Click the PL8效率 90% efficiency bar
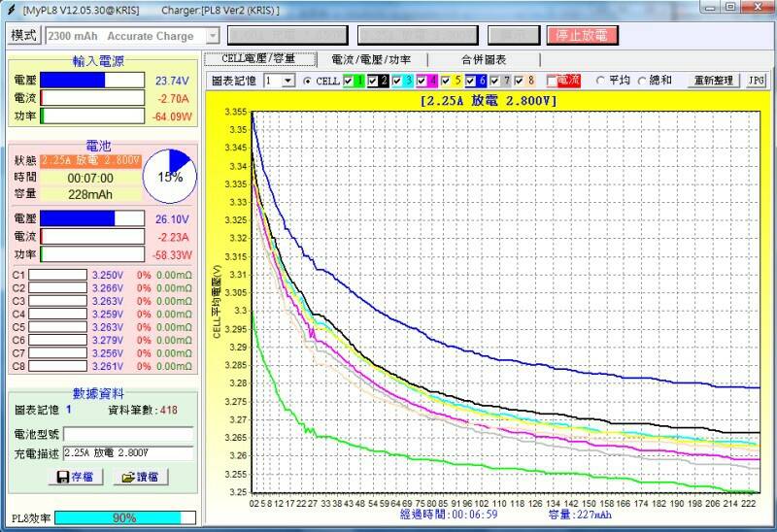The image size is (777, 532). click(125, 518)
